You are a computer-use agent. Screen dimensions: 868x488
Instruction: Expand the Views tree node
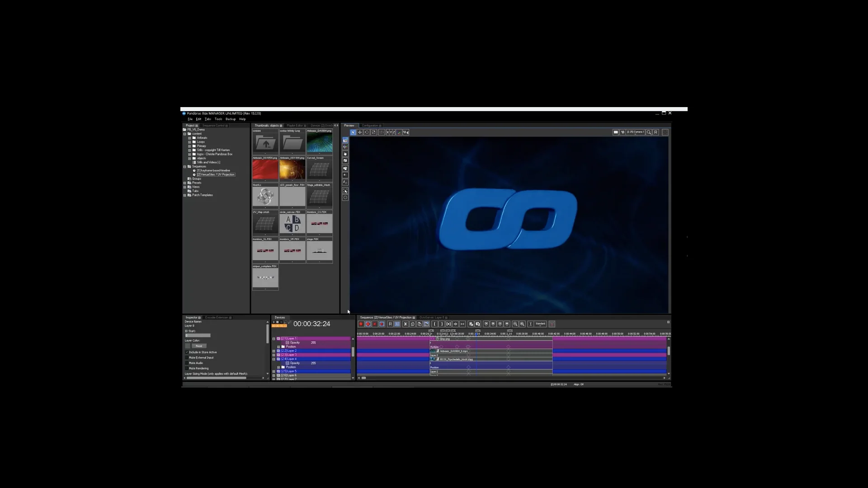tap(184, 187)
